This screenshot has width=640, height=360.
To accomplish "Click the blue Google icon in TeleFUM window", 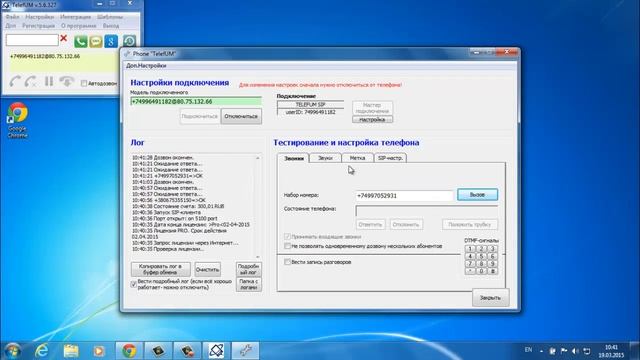I will coord(111,41).
